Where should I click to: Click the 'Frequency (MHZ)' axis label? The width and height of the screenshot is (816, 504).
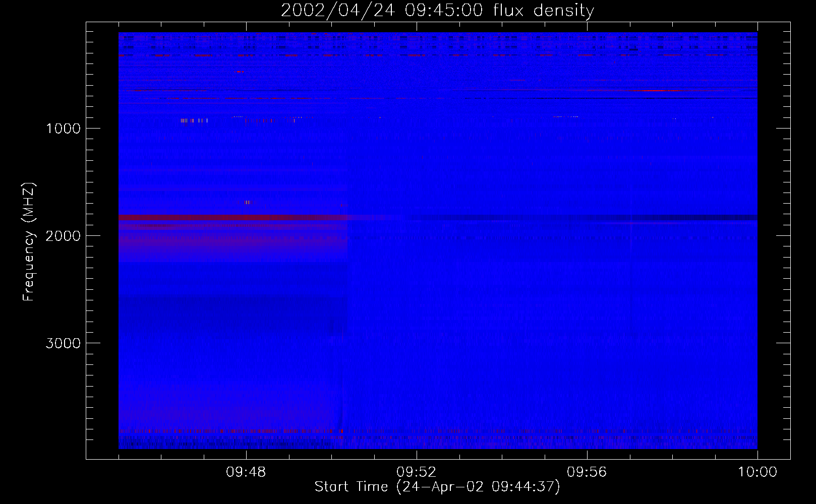[x=29, y=242]
